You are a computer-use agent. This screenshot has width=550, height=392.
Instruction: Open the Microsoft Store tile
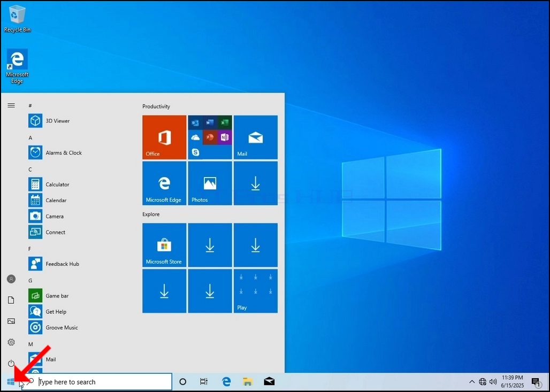pyautogui.click(x=164, y=245)
